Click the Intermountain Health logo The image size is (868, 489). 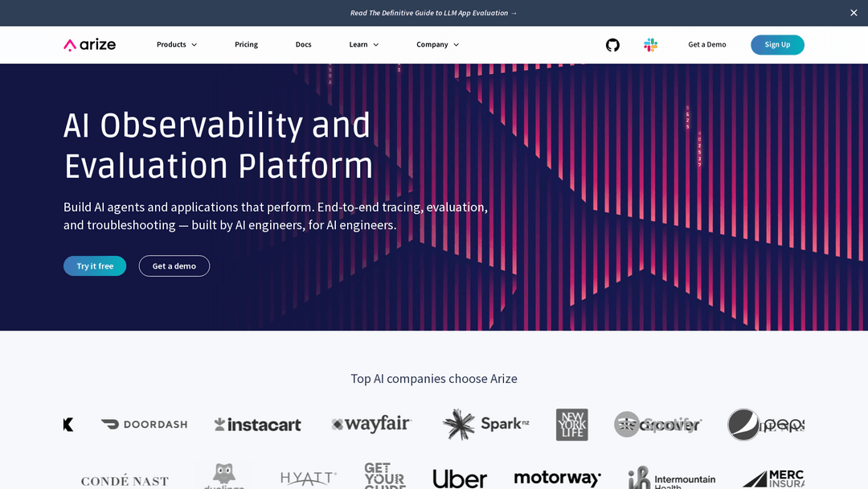tap(671, 478)
